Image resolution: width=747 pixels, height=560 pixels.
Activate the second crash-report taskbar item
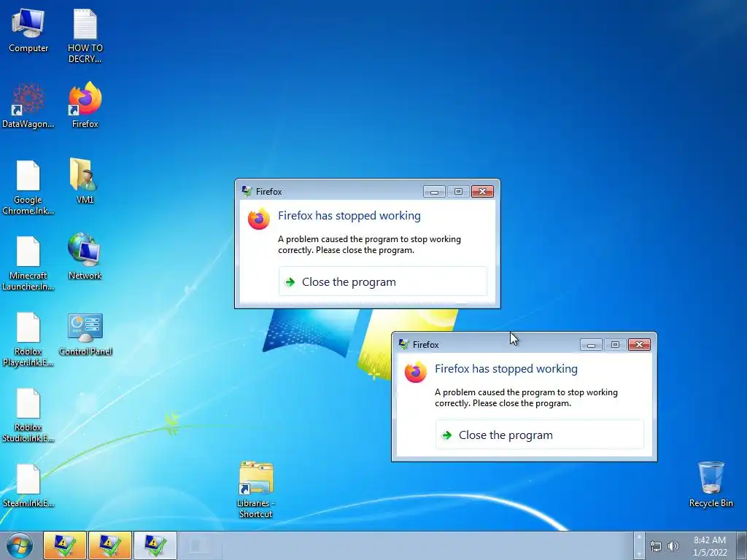pos(109,545)
